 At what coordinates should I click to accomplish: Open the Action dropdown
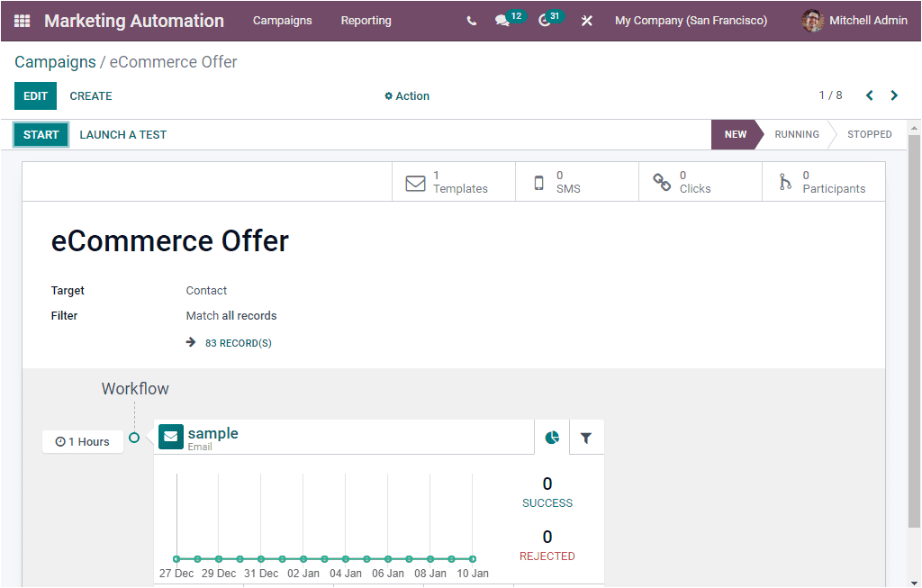[x=407, y=96]
